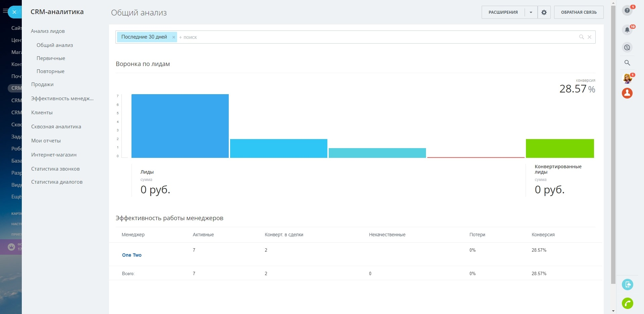Sort by the Активные column header
The width and height of the screenshot is (644, 314).
tap(203, 235)
